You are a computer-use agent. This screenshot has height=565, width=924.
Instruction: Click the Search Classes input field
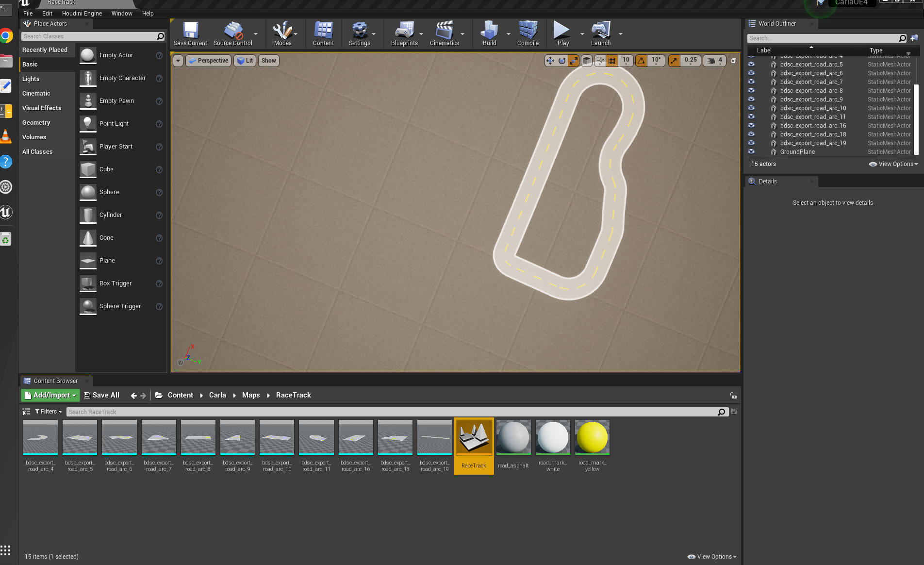click(93, 36)
